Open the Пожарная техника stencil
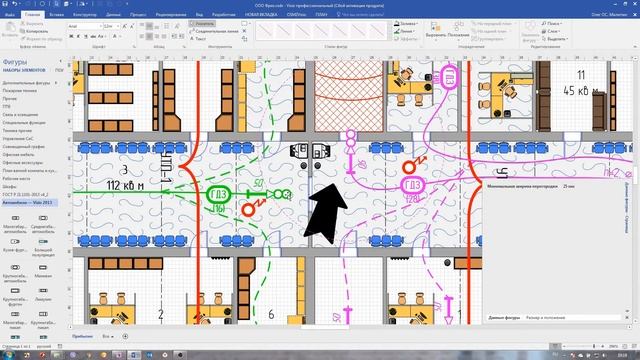 20,91
